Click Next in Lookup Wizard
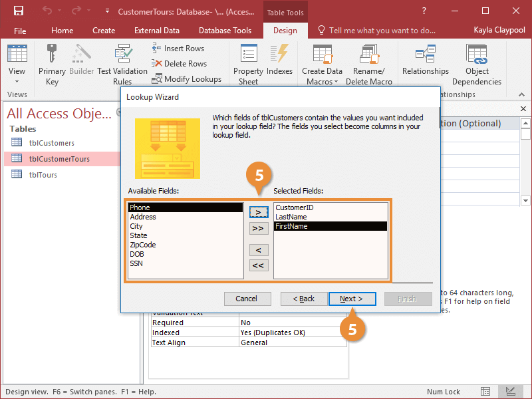The image size is (532, 399). (352, 299)
